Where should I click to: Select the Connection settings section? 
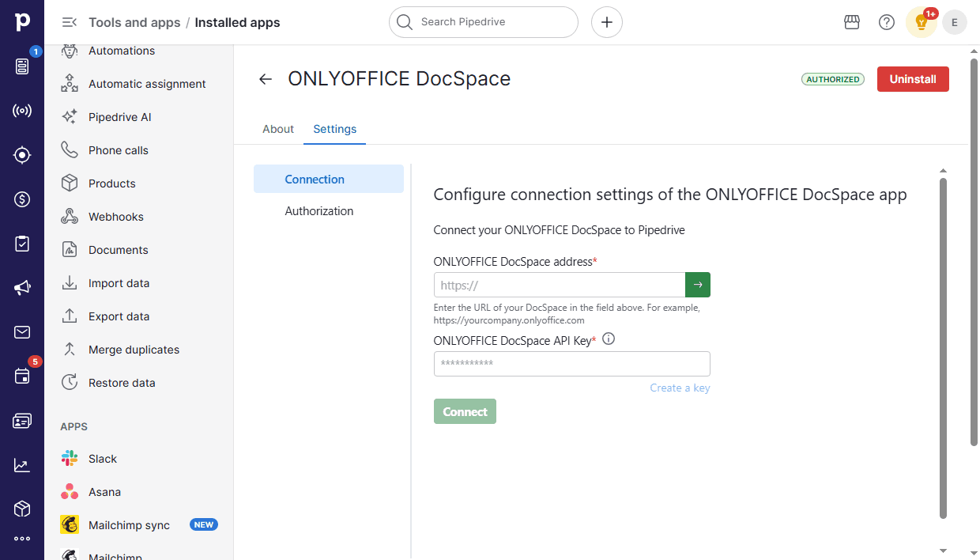point(329,180)
